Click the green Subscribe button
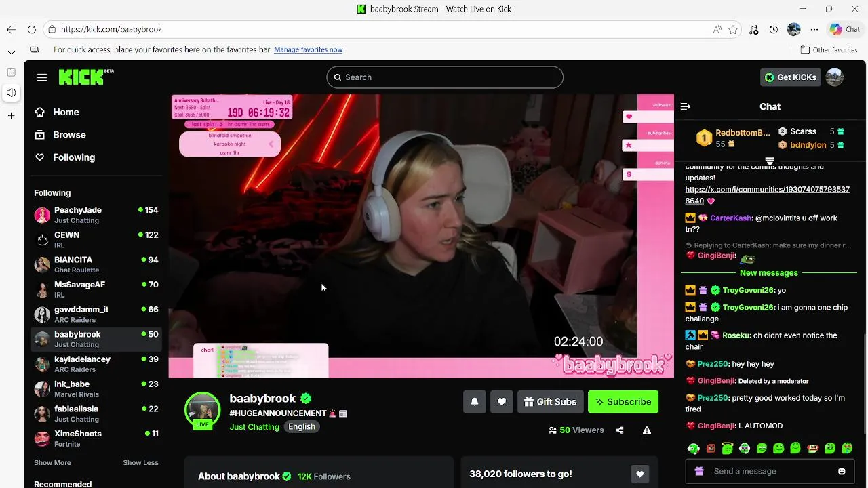Image resolution: width=868 pixels, height=488 pixels. [623, 402]
